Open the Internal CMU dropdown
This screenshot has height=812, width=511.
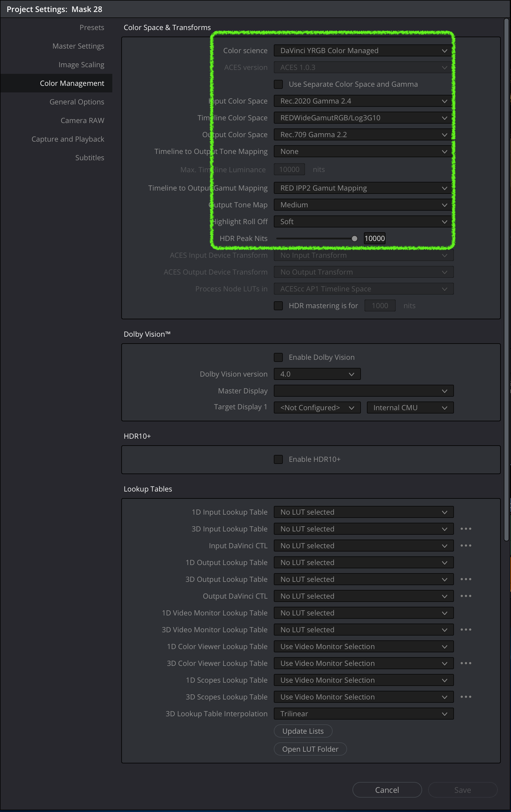(x=410, y=407)
